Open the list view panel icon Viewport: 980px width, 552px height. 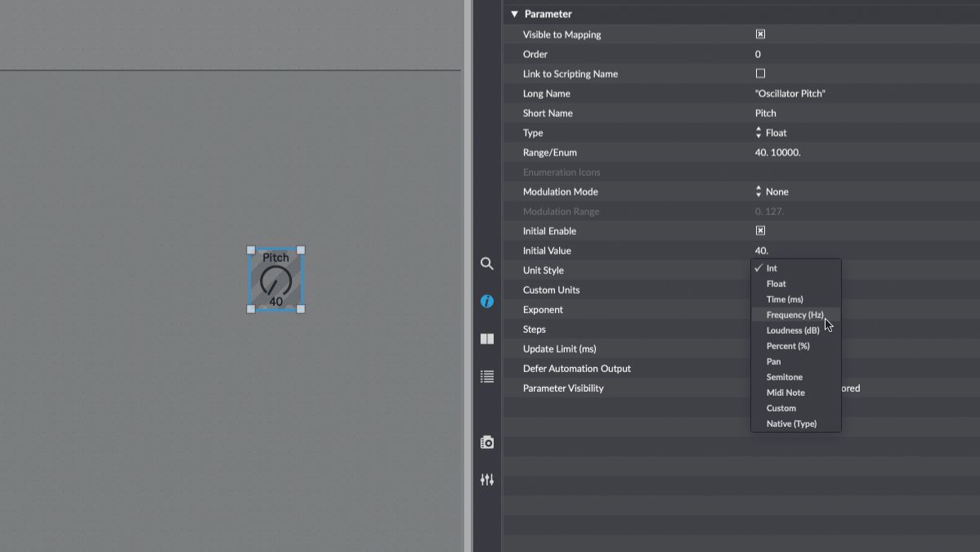pos(486,376)
